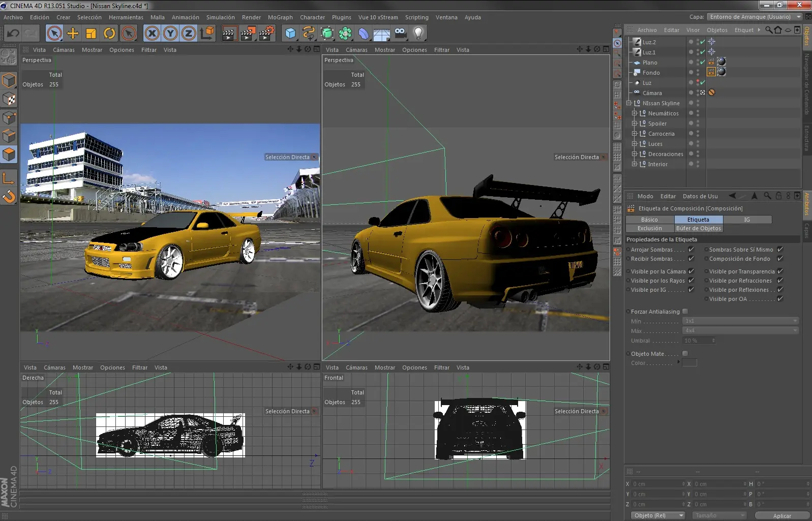Expand the Neumáticos group
This screenshot has width=812, height=521.
(634, 113)
